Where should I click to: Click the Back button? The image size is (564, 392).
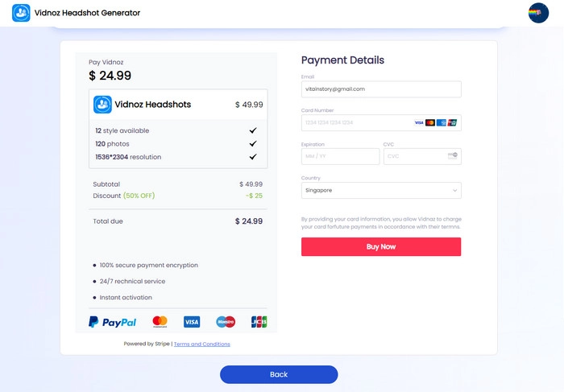(279, 374)
